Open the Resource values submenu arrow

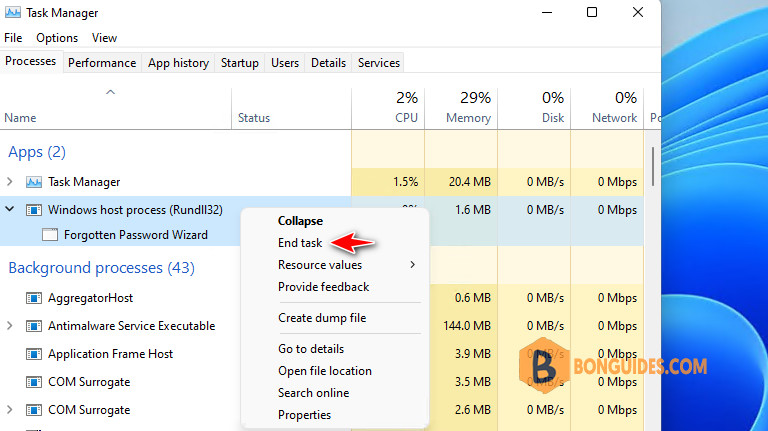pos(412,264)
